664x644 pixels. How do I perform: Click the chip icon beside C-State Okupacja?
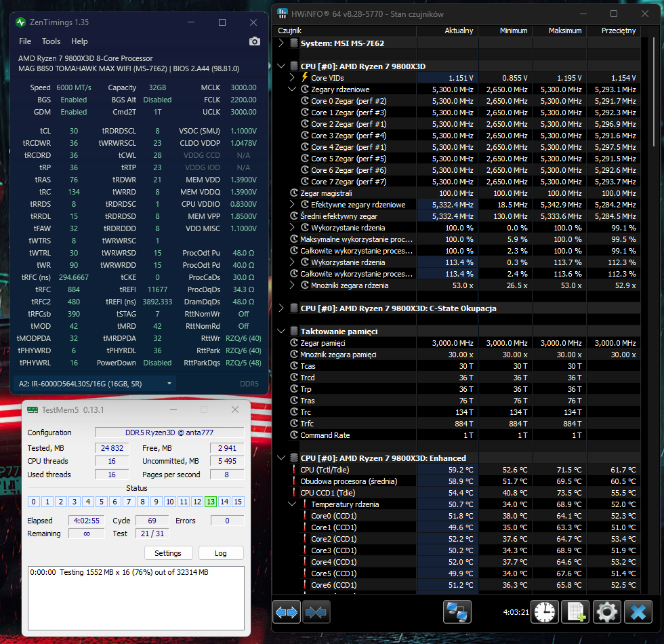[x=294, y=308]
